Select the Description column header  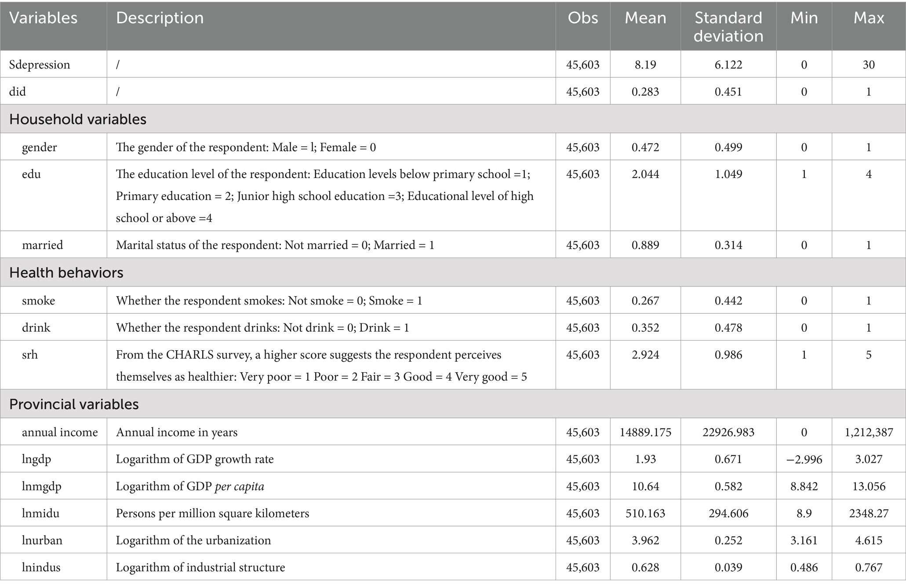(x=160, y=18)
